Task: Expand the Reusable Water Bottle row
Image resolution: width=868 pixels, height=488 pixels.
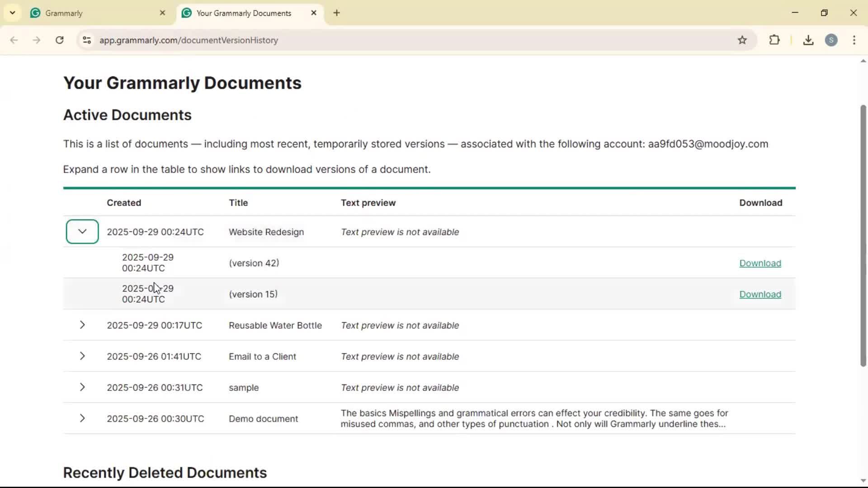Action: (x=82, y=325)
